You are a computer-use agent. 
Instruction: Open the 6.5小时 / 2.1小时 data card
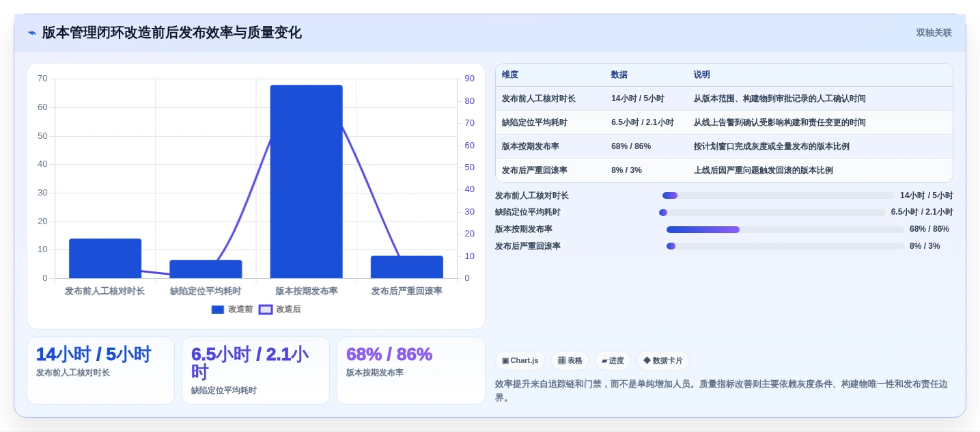click(255, 370)
